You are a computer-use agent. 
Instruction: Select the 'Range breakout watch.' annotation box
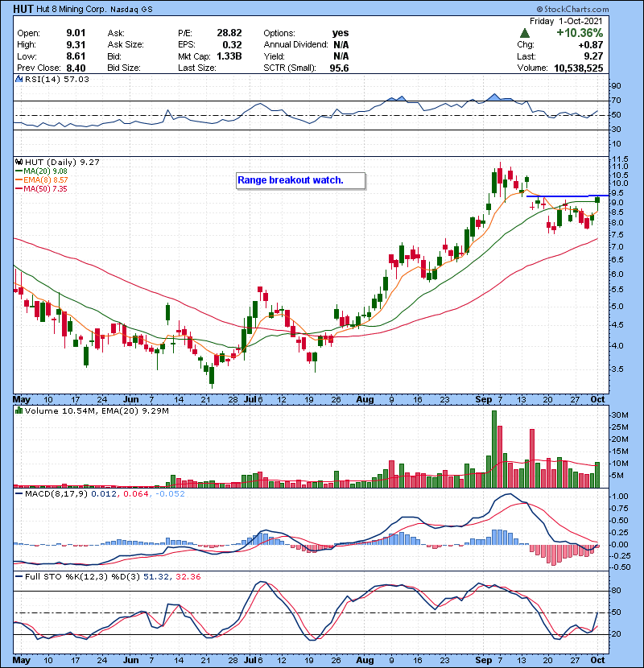300,180
